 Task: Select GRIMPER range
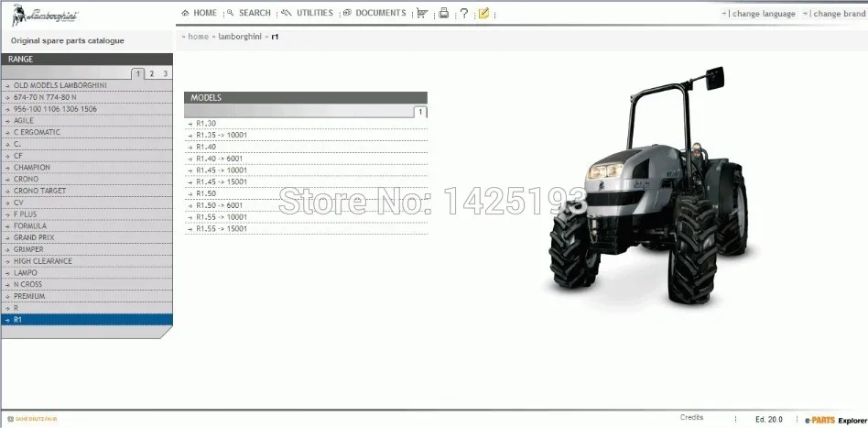pyautogui.click(x=87, y=249)
